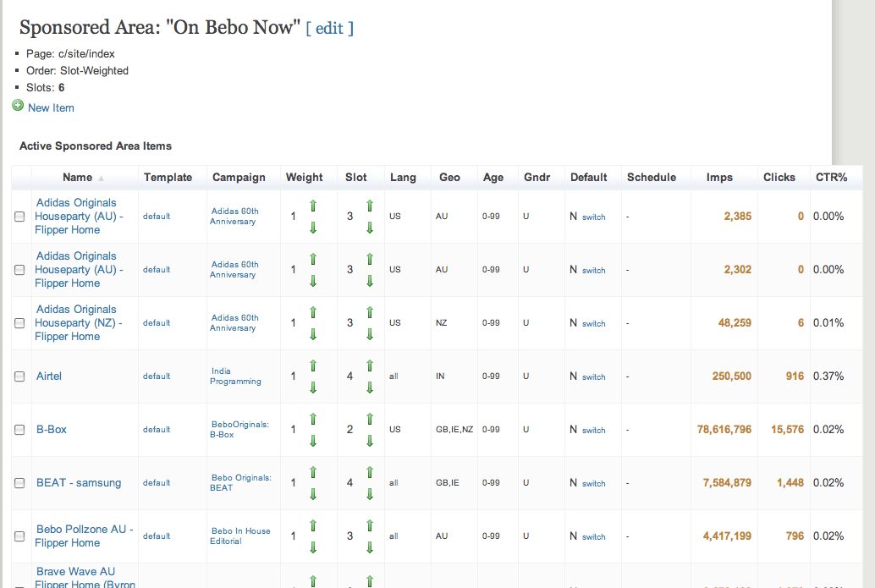Open the B-Box item name link

coord(52,430)
